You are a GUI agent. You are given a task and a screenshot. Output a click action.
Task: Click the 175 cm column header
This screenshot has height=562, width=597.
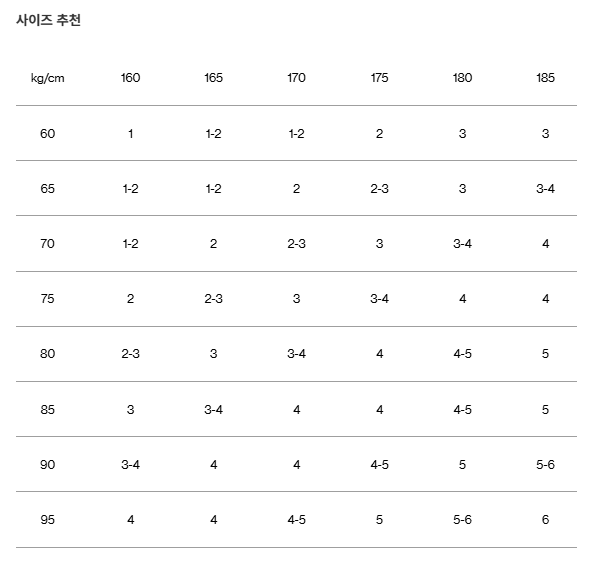(x=380, y=78)
